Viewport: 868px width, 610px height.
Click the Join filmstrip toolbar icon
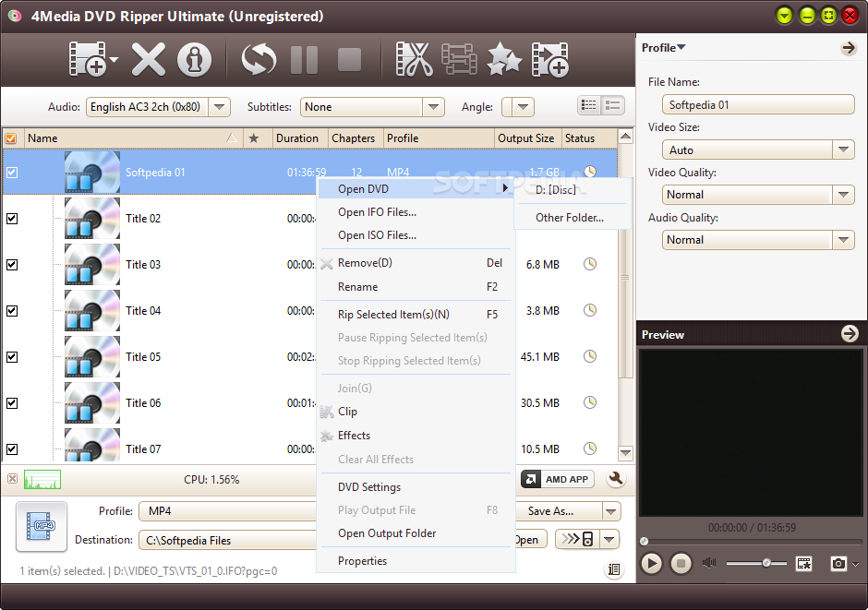coord(459,59)
